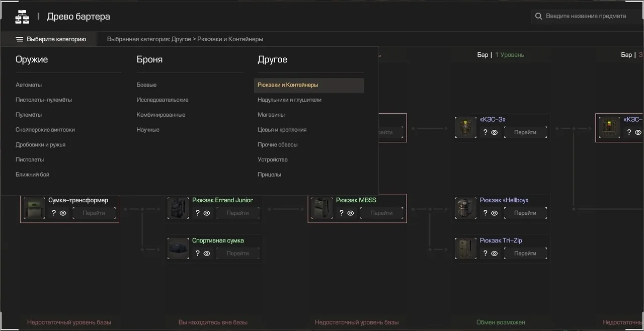This screenshot has height=331, width=644.
Task: Click the barter tree logo icon
Action: click(22, 17)
